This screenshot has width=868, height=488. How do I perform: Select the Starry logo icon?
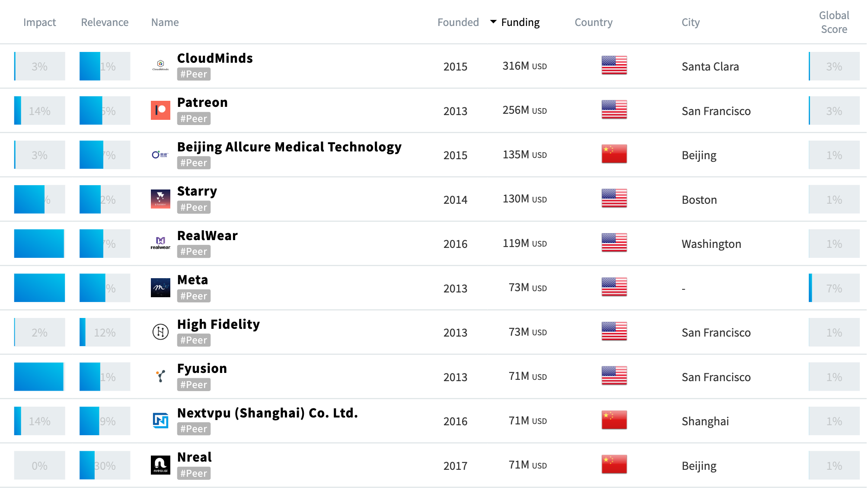[160, 198]
